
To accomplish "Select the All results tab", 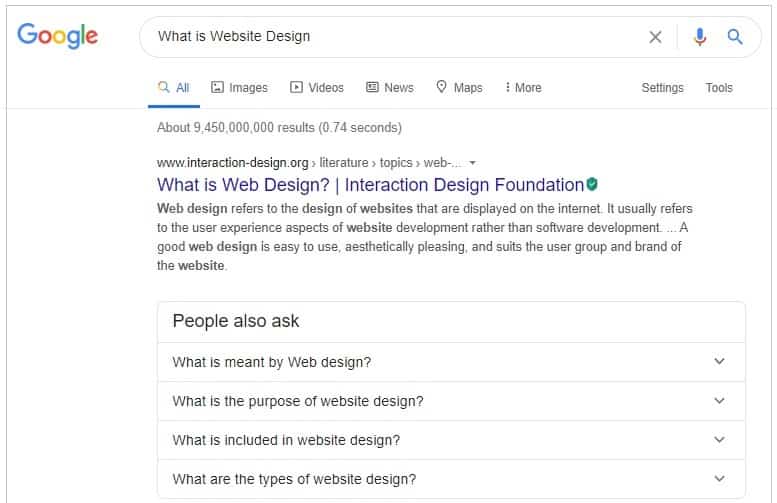I will 173,88.
